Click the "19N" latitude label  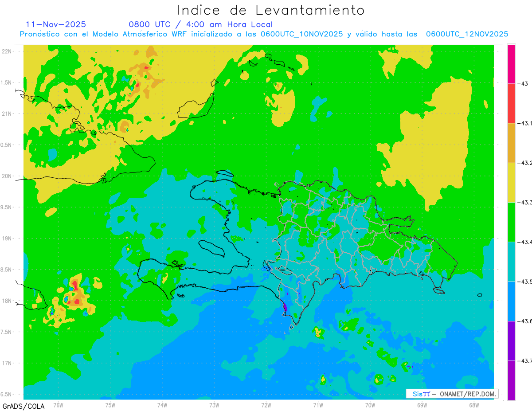7,238
